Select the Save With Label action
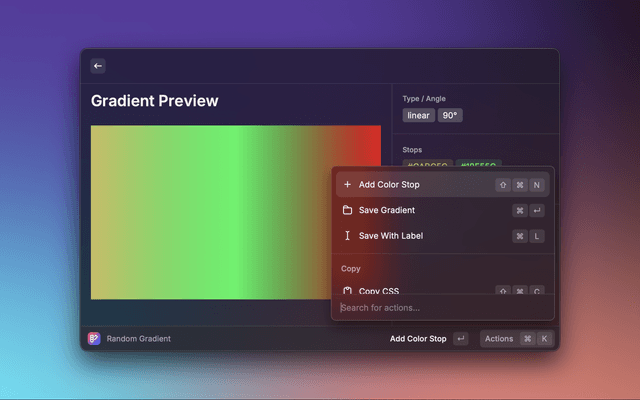The image size is (640, 400). click(x=390, y=236)
